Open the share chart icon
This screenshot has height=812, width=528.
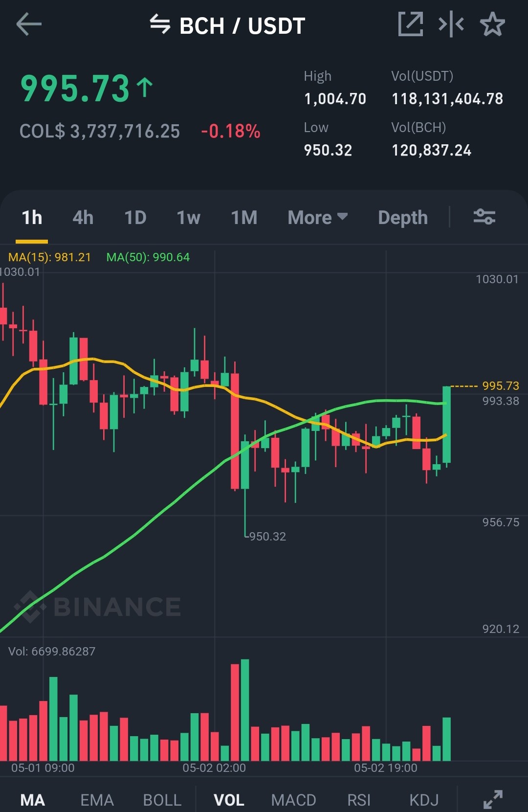(411, 24)
